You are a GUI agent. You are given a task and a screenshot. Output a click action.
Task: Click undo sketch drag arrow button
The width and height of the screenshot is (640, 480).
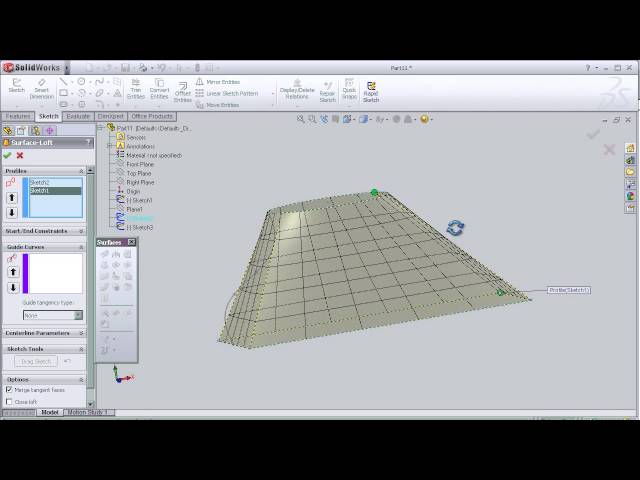pyautogui.click(x=67, y=361)
